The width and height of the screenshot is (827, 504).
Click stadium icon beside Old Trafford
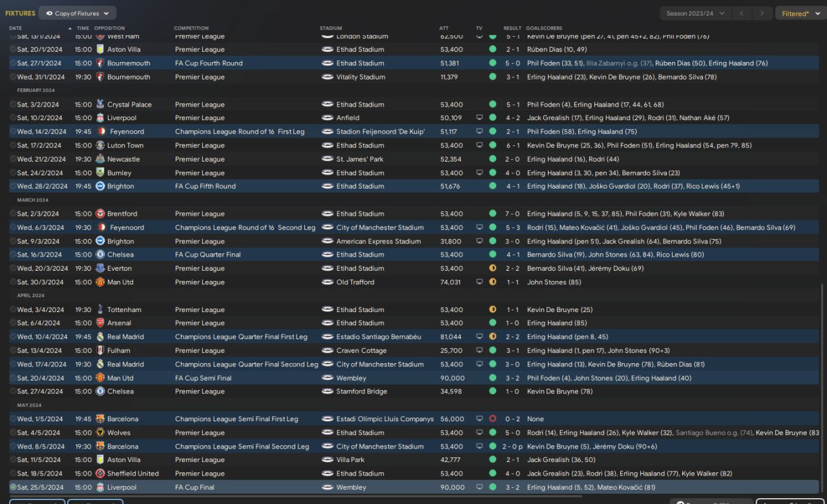[x=327, y=282]
